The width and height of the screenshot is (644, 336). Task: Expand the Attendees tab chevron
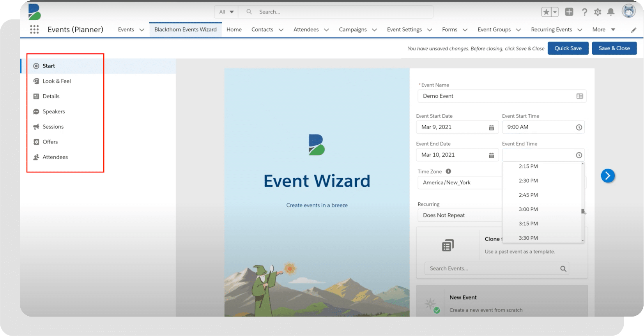point(326,30)
